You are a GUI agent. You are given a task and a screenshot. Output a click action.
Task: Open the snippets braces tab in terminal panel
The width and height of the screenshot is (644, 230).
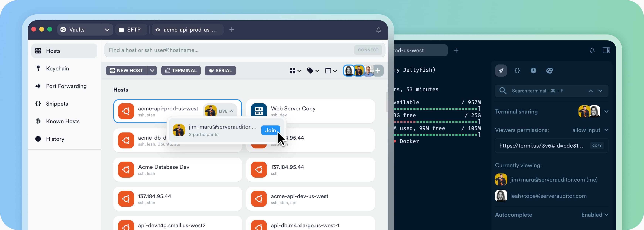coord(517,70)
